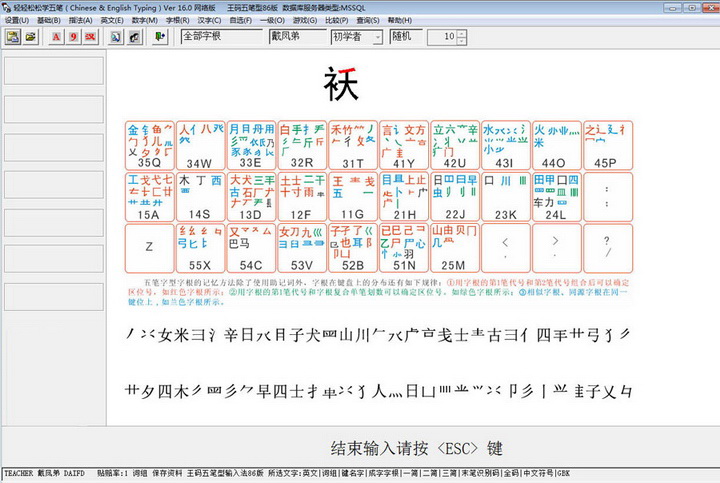Click the 21H key on keyboard chart
This screenshot has width=720, height=483.
[x=404, y=197]
